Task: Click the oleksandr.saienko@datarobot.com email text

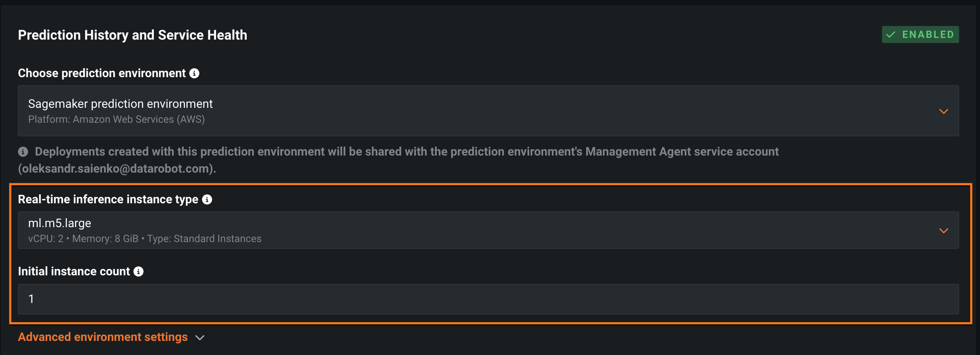Action: 116,169
